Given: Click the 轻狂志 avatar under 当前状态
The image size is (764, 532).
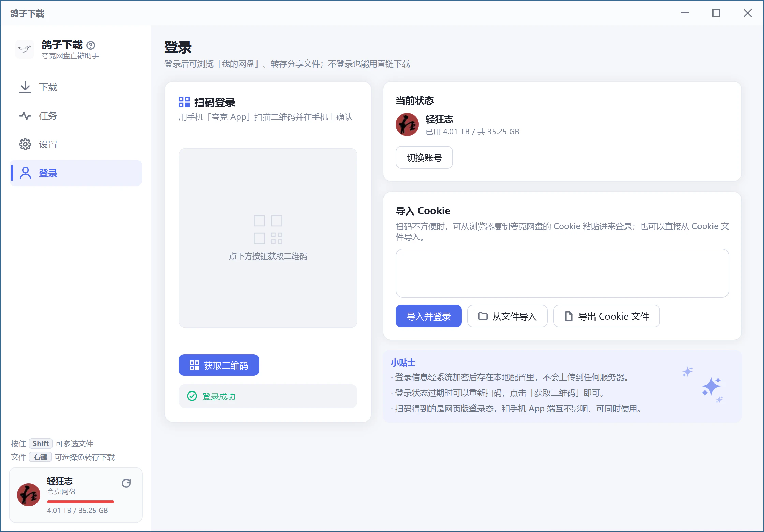Looking at the screenshot, I should point(407,125).
